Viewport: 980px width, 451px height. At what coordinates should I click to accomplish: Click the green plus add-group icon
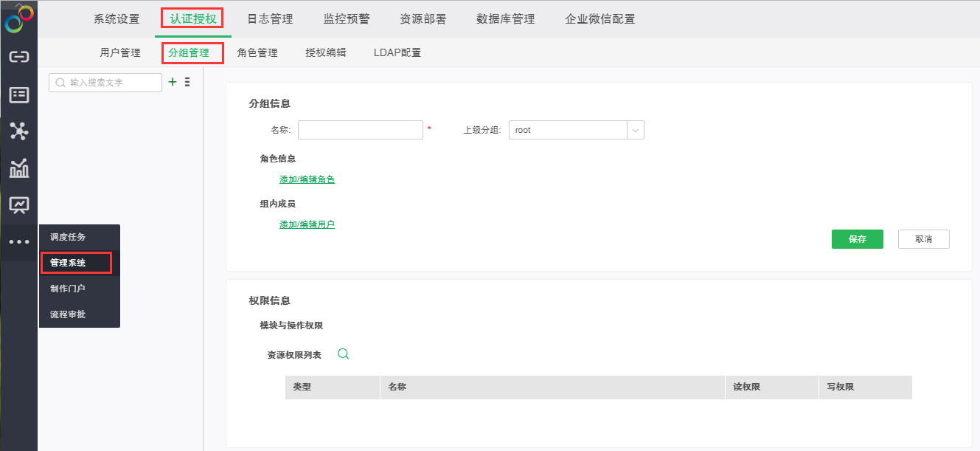[173, 82]
